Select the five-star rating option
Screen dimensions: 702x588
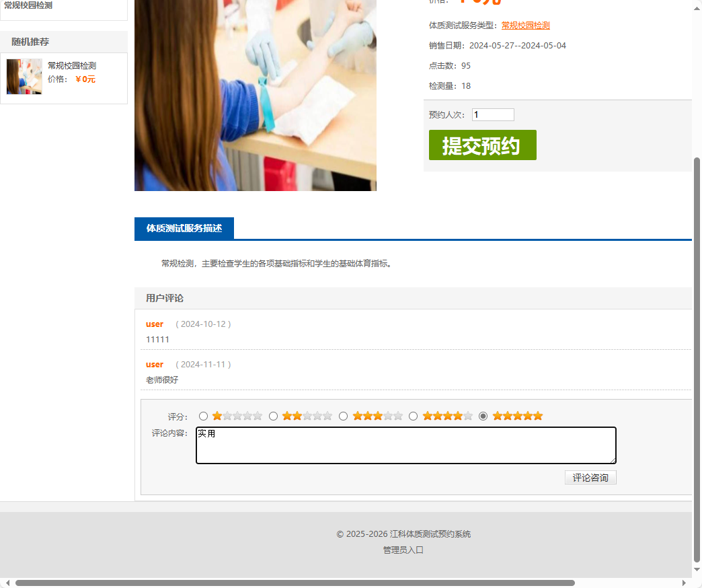click(483, 416)
